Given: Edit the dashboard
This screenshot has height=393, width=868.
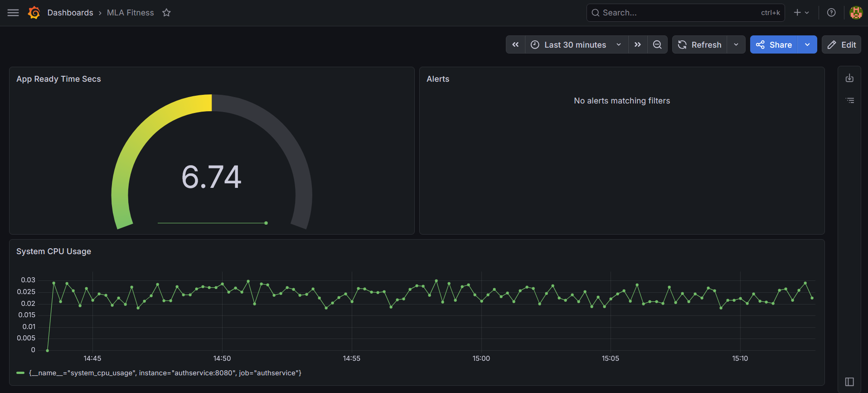Looking at the screenshot, I should pyautogui.click(x=841, y=44).
